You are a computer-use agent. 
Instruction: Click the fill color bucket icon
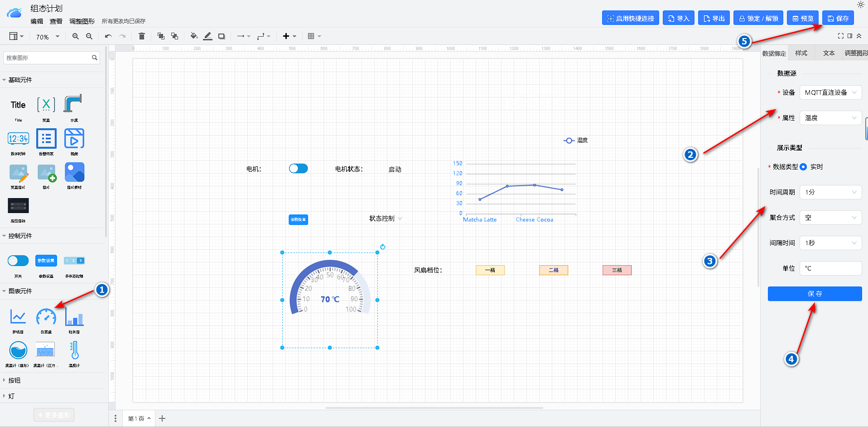click(193, 36)
